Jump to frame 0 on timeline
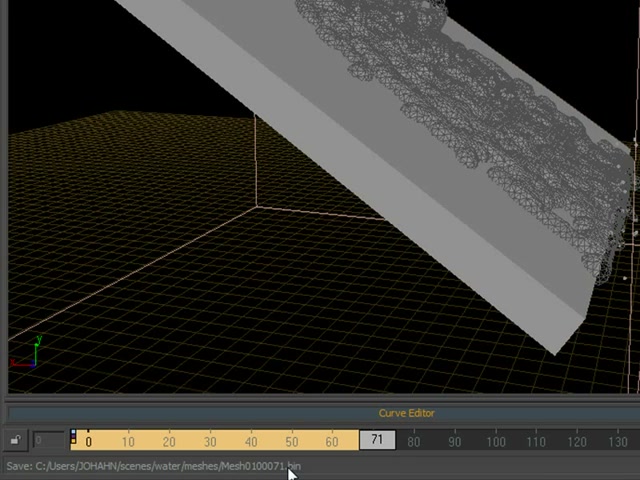The height and width of the screenshot is (480, 640). point(88,442)
